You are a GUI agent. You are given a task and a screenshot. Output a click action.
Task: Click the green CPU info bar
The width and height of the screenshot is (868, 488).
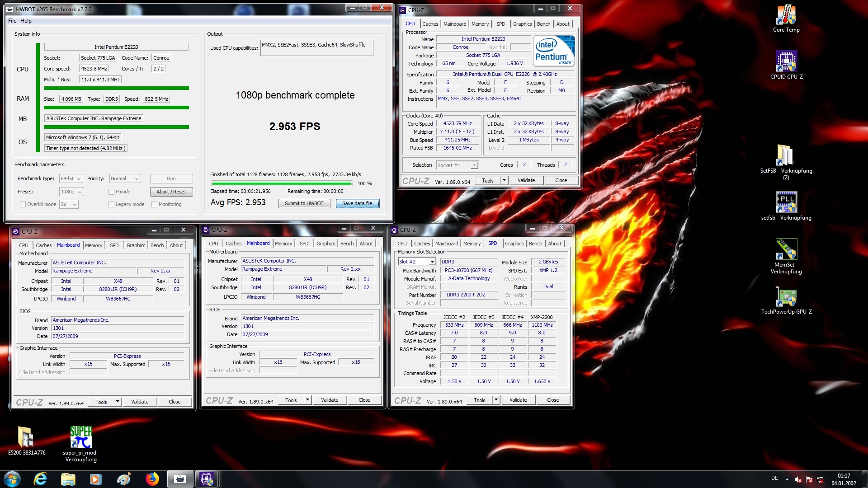(x=117, y=88)
